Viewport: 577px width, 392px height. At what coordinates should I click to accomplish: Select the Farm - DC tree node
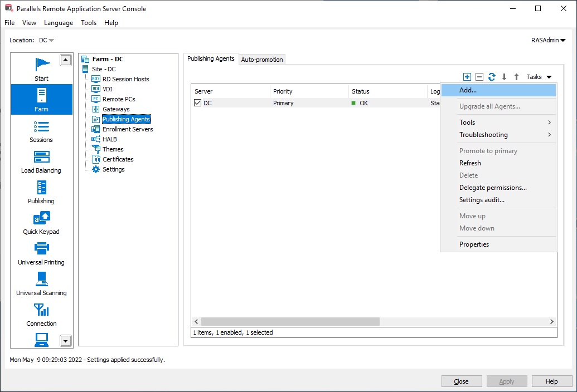pyautogui.click(x=108, y=59)
